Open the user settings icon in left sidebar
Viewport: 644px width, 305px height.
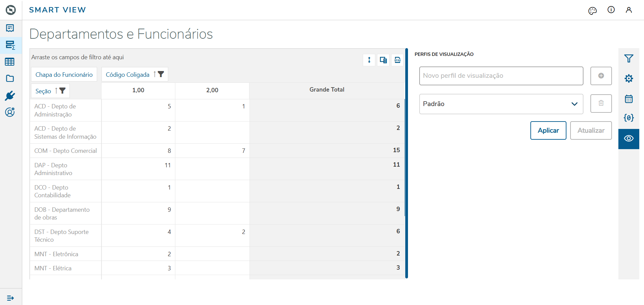10,112
